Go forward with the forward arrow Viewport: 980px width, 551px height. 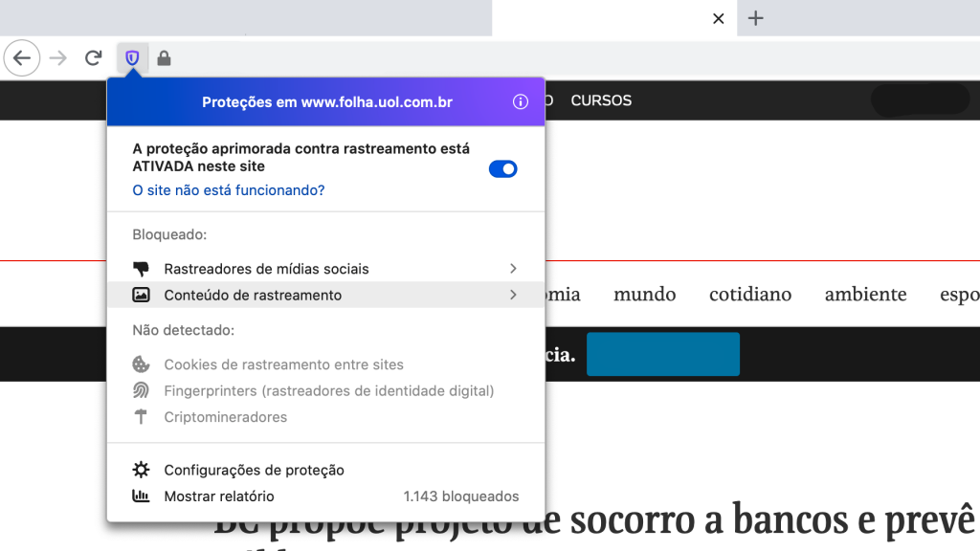click(58, 58)
